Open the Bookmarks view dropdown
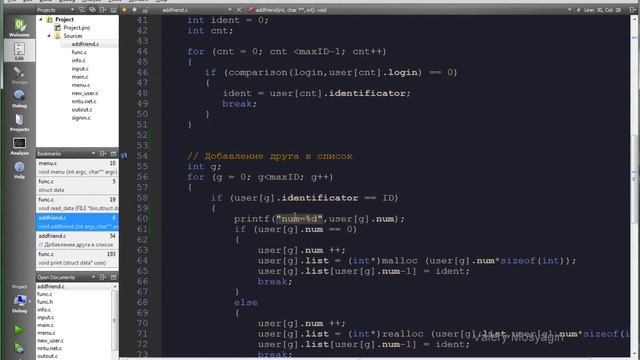This screenshot has height=360, width=640. [x=93, y=153]
